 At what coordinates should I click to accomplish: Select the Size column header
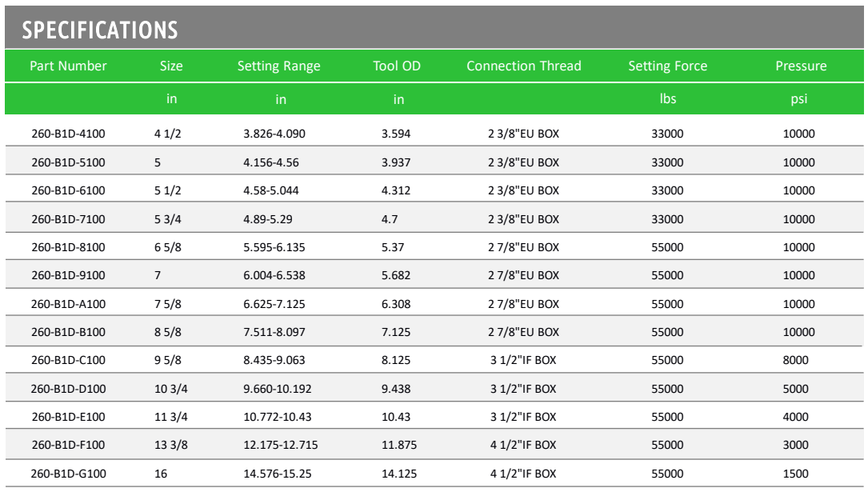click(171, 66)
